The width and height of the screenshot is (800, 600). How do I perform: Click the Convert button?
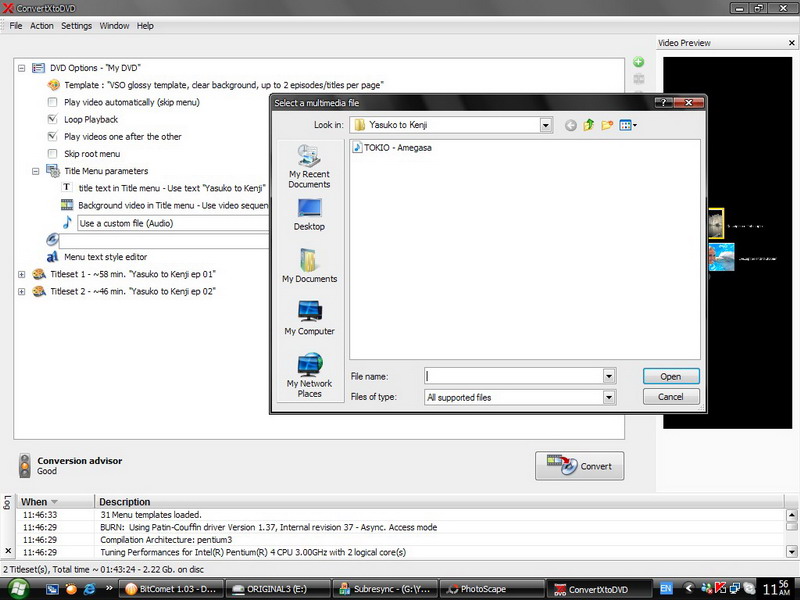pyautogui.click(x=580, y=466)
